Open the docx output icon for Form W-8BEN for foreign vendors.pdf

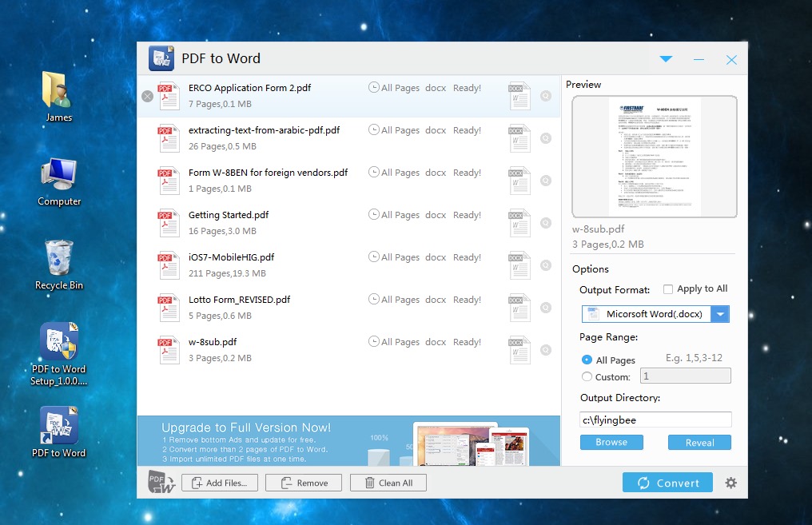519,181
